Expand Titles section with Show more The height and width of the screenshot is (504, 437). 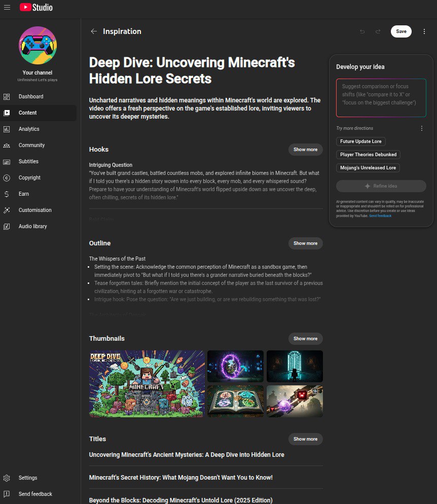(305, 439)
